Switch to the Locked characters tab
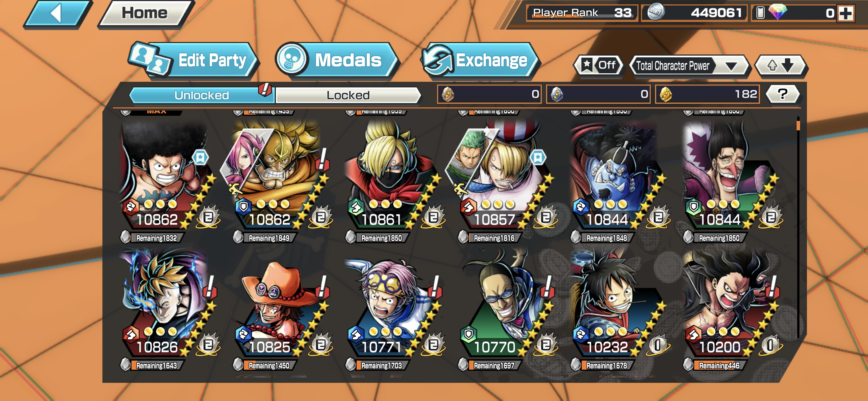The height and width of the screenshot is (401, 868). coord(348,95)
